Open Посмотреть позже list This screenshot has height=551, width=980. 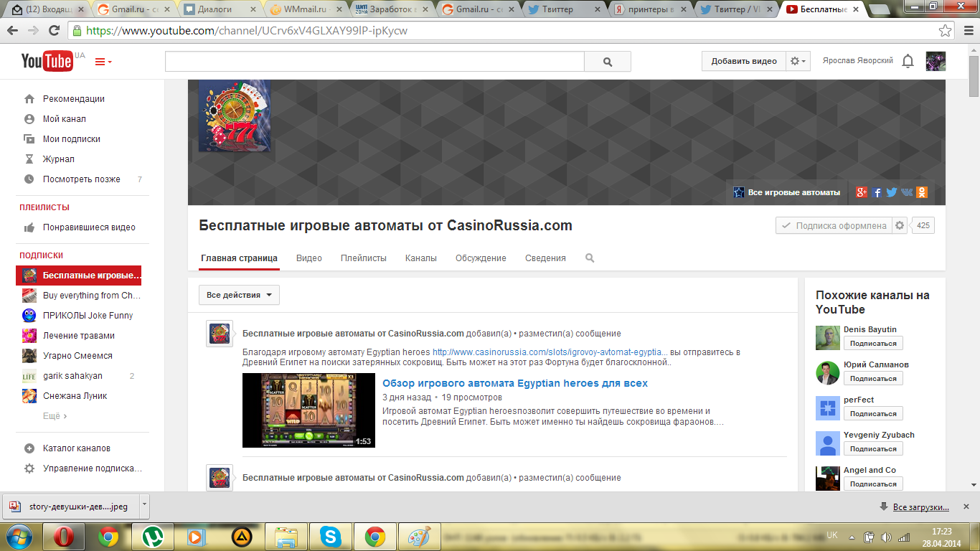pos(83,179)
